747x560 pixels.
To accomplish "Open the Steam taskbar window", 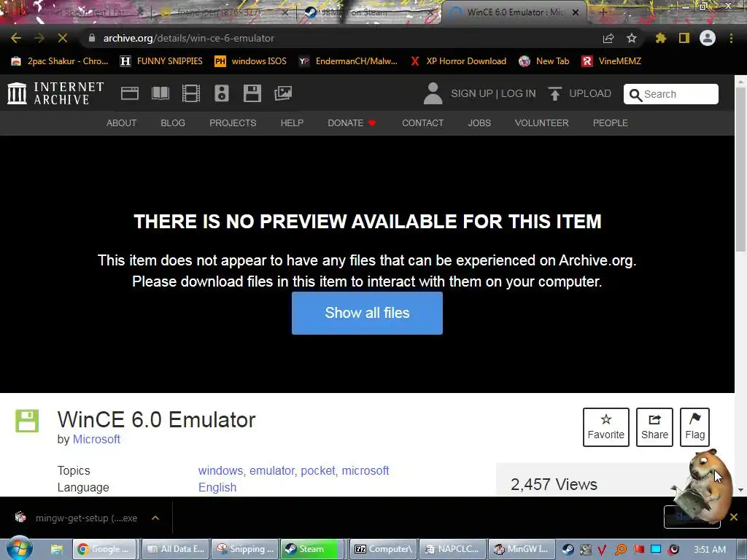I will click(314, 549).
